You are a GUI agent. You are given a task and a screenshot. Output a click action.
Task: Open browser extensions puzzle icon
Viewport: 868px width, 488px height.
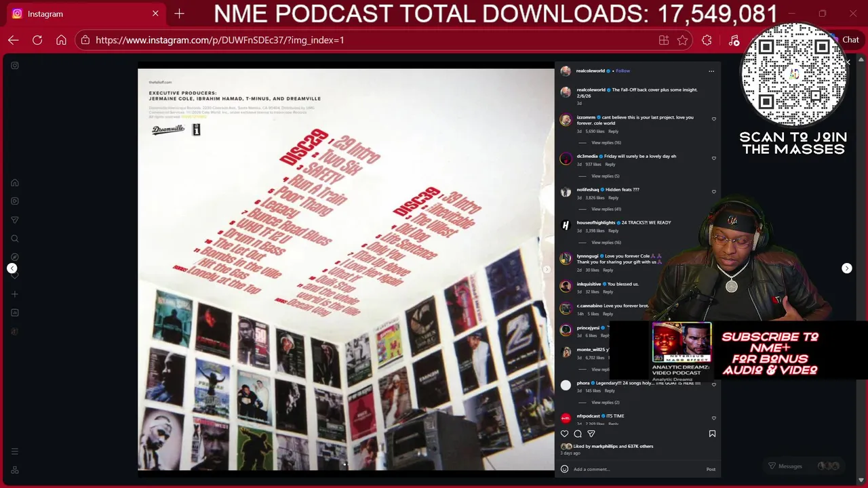point(707,40)
